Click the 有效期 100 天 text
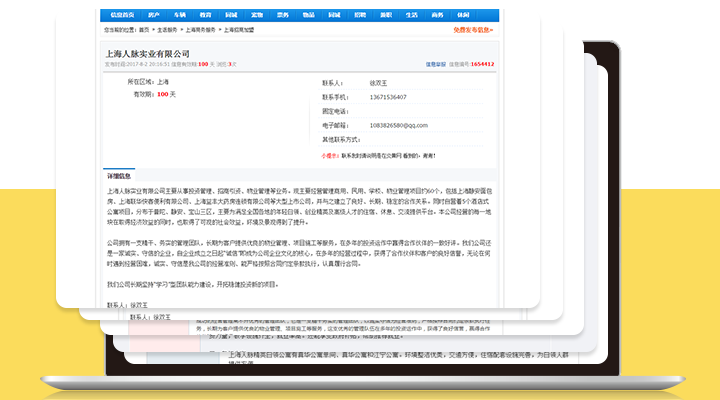 click(x=154, y=95)
